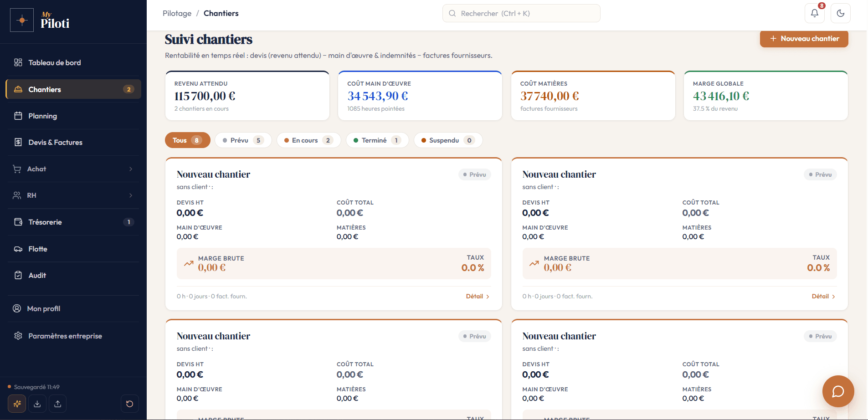Expand the Achat submenu

[73, 169]
